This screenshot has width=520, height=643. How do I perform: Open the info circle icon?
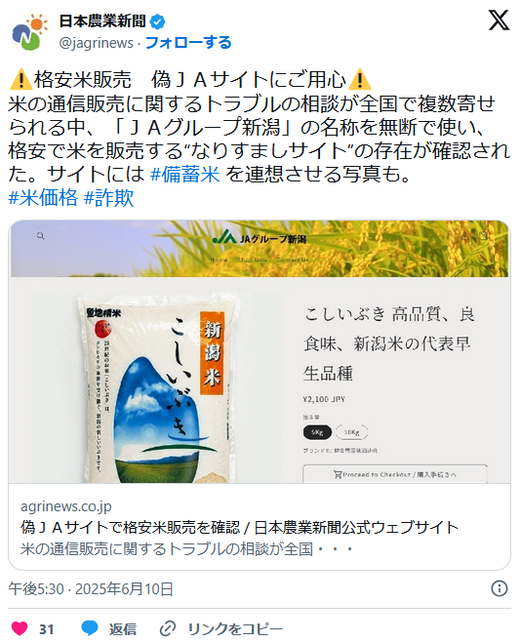click(499, 588)
